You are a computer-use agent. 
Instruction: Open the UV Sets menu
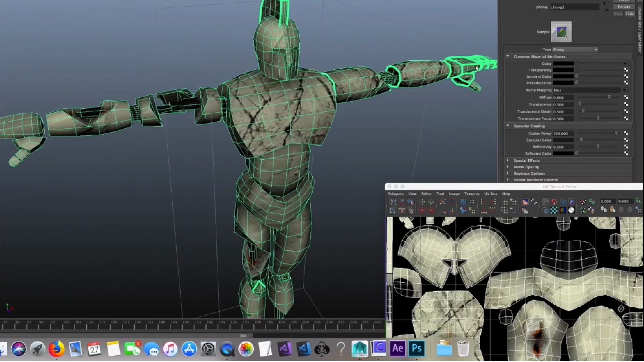click(x=490, y=194)
